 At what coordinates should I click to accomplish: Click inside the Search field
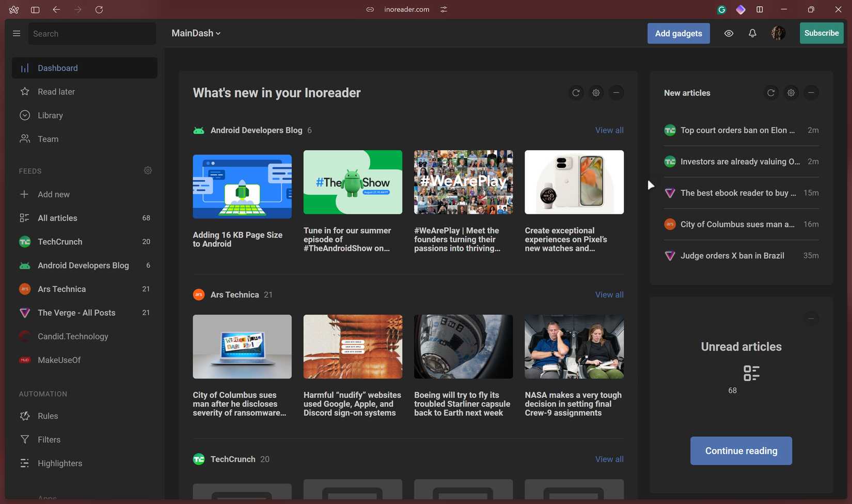tap(92, 33)
